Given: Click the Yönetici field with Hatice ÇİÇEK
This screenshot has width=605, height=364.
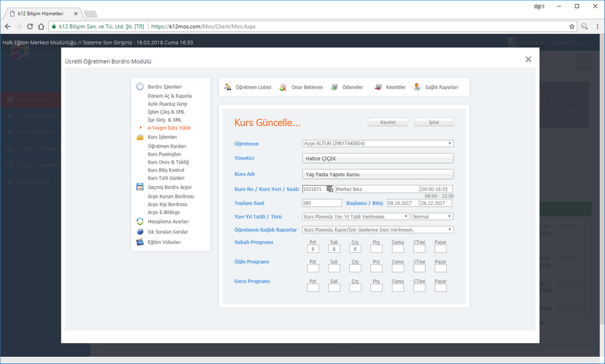Looking at the screenshot, I should click(x=378, y=158).
